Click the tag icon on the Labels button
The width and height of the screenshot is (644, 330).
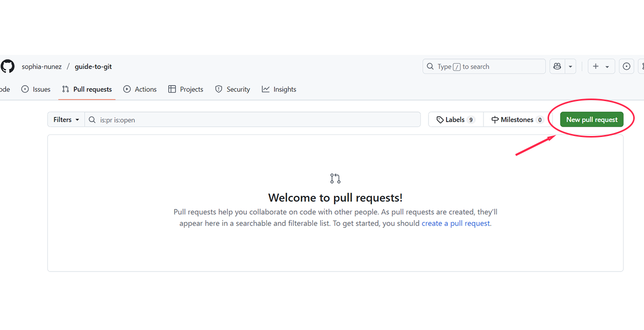click(440, 119)
